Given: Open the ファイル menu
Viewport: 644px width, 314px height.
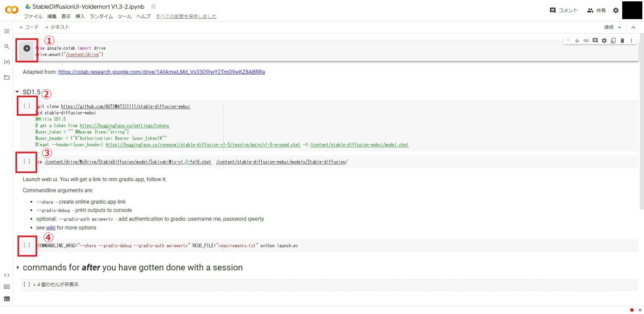Looking at the screenshot, I should pyautogui.click(x=33, y=16).
